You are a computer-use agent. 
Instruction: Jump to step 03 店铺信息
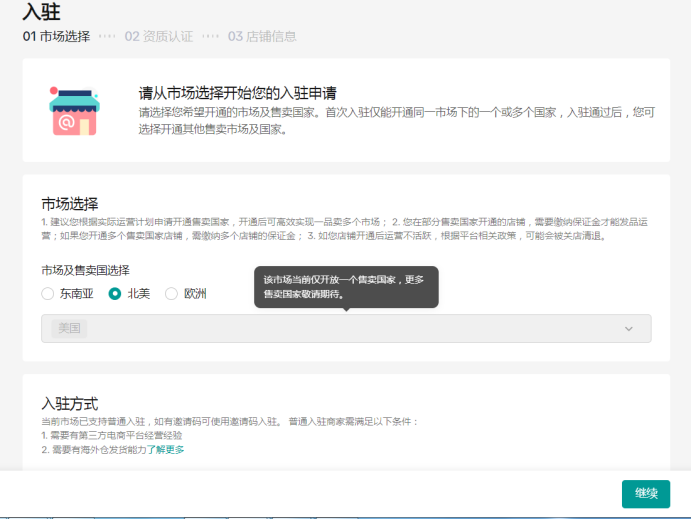[262, 36]
